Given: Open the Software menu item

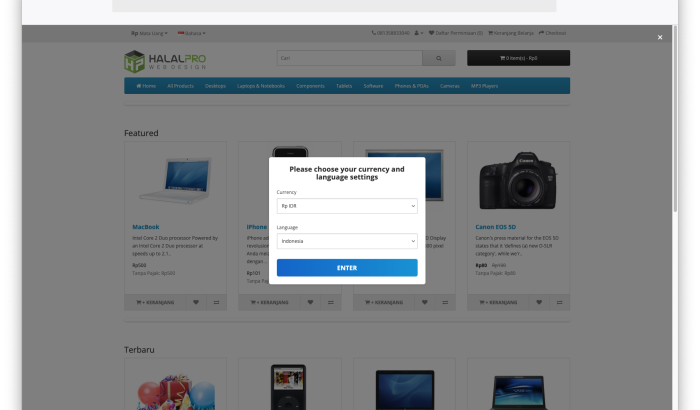Looking at the screenshot, I should pyautogui.click(x=373, y=86).
